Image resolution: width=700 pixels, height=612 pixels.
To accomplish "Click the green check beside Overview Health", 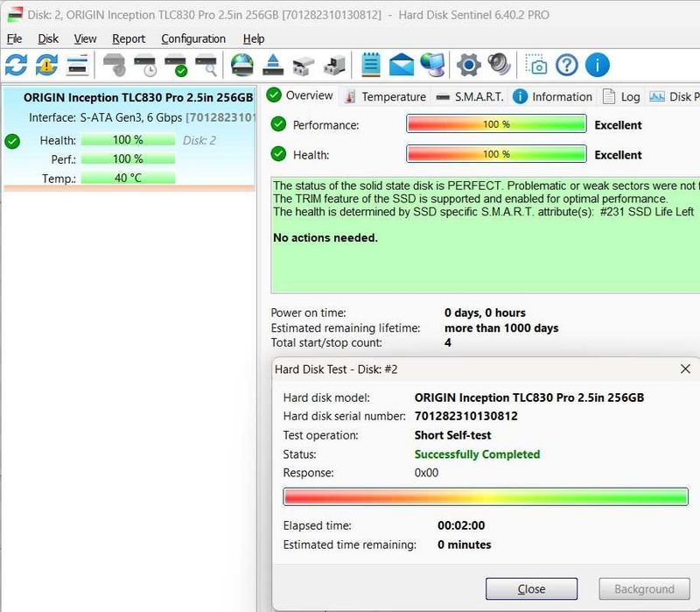I will click(278, 154).
